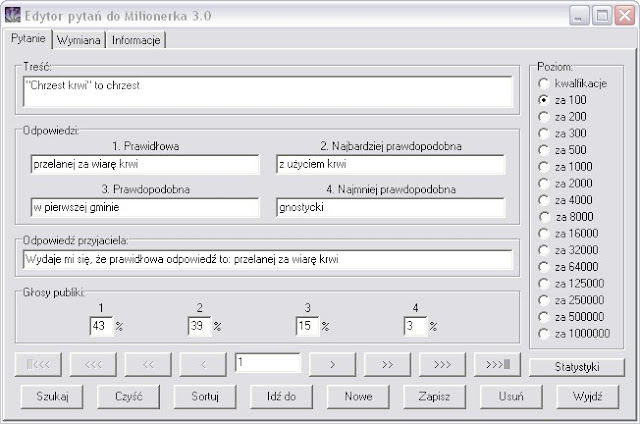
Task: Maximize the Edytor pytań window
Action: pyautogui.click(x=602, y=16)
